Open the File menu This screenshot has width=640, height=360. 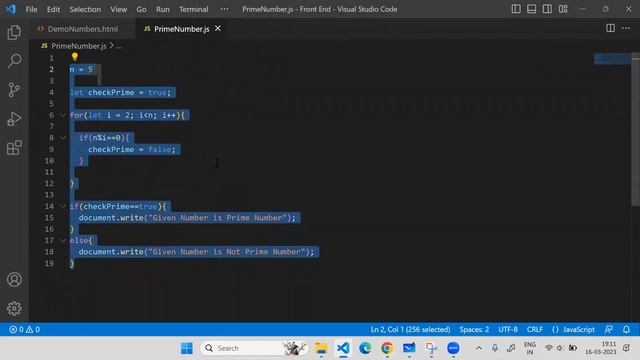click(x=31, y=9)
